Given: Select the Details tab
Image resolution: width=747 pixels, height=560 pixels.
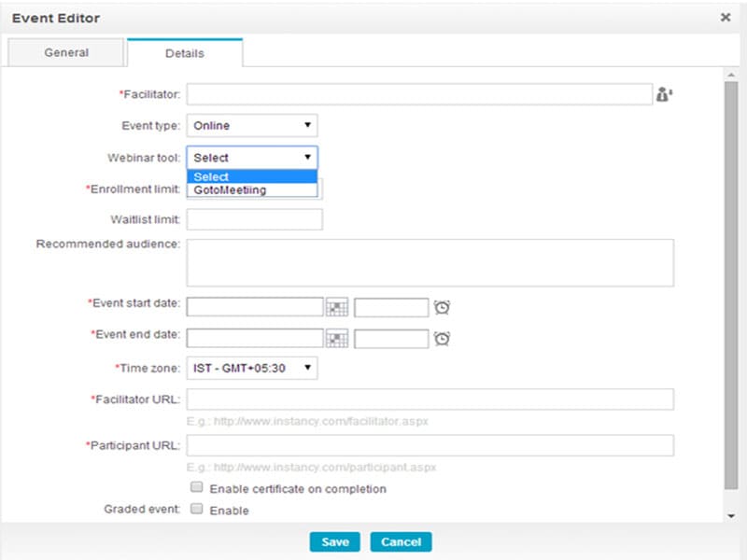Looking at the screenshot, I should (x=185, y=53).
